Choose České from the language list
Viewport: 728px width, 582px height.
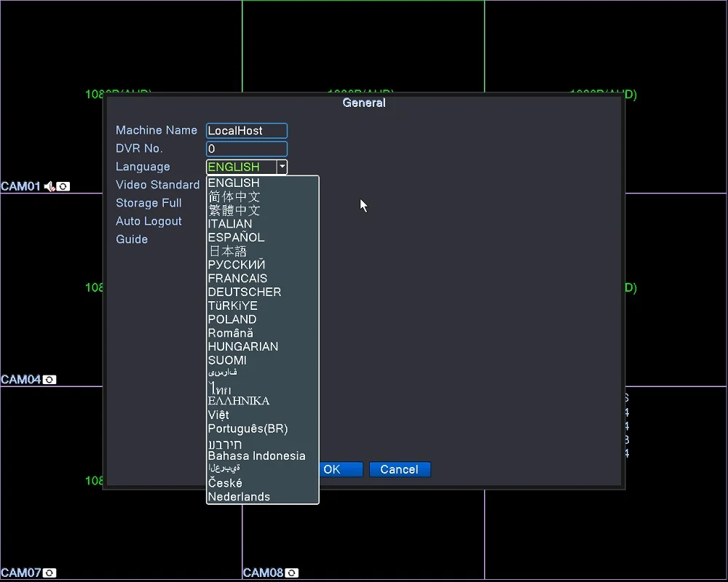262,483
